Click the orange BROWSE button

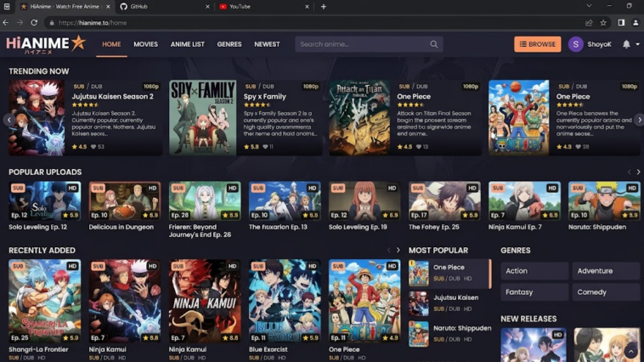tap(537, 44)
